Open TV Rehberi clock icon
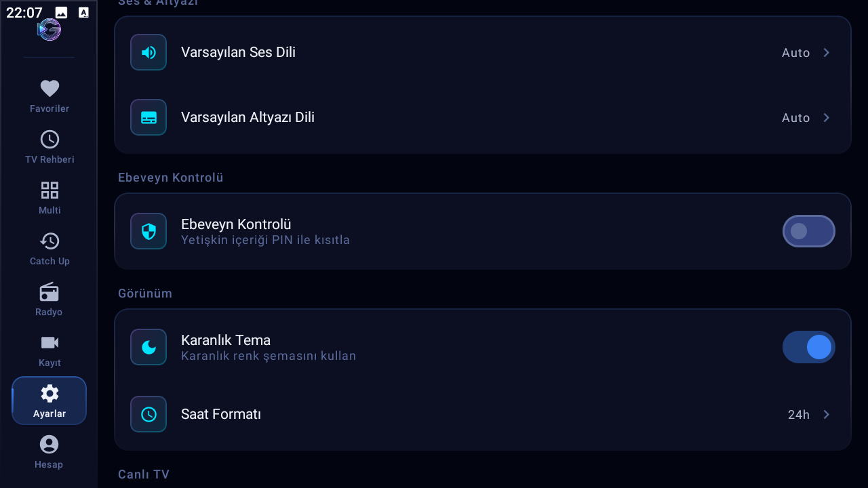 pos(50,140)
